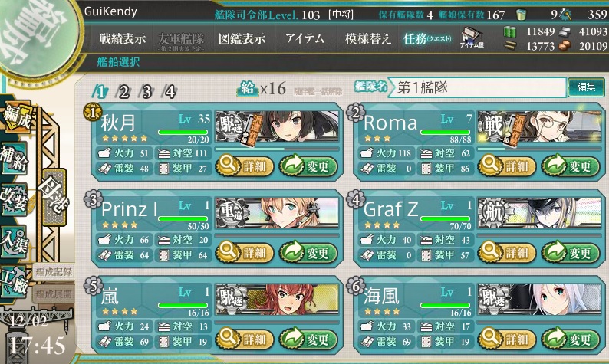Open 戦績表示 battle record menu

pyautogui.click(x=123, y=39)
